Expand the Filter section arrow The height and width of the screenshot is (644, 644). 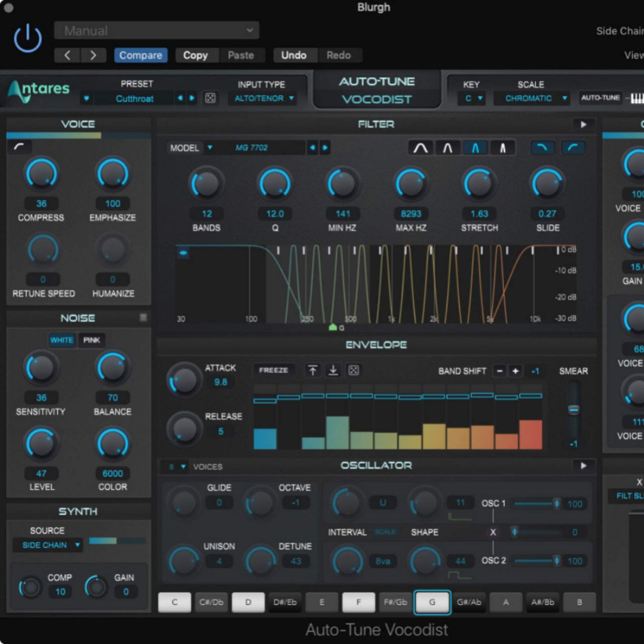(584, 124)
